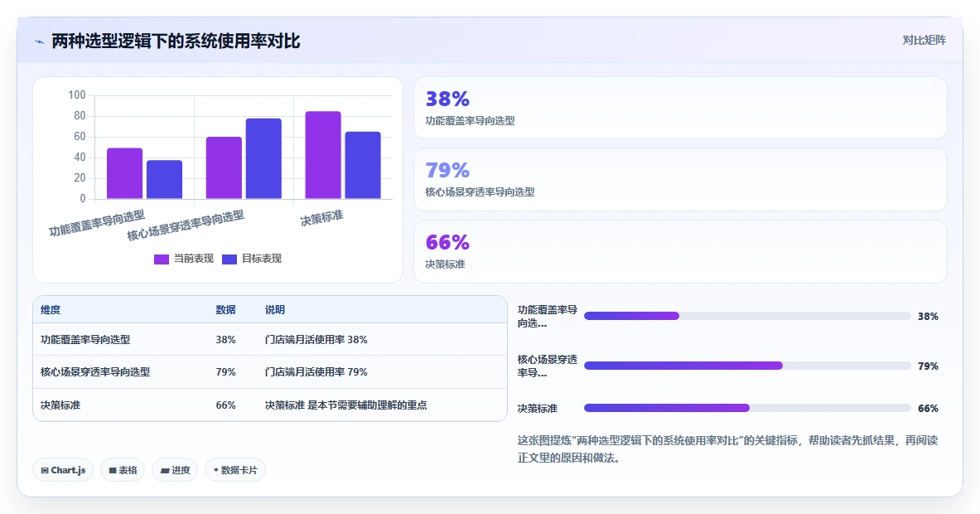Click the 数据 table column header
Viewport: 980px width, 514px height.
point(225,309)
